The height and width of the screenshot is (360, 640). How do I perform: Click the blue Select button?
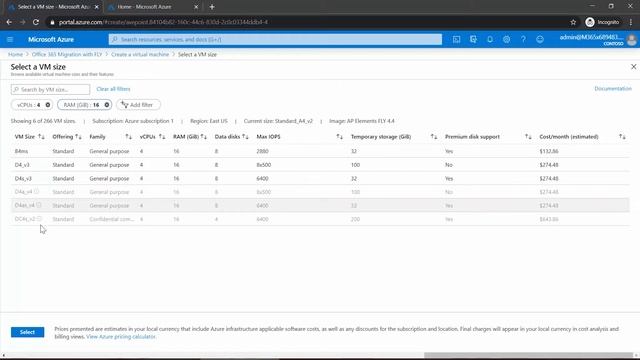(27, 332)
